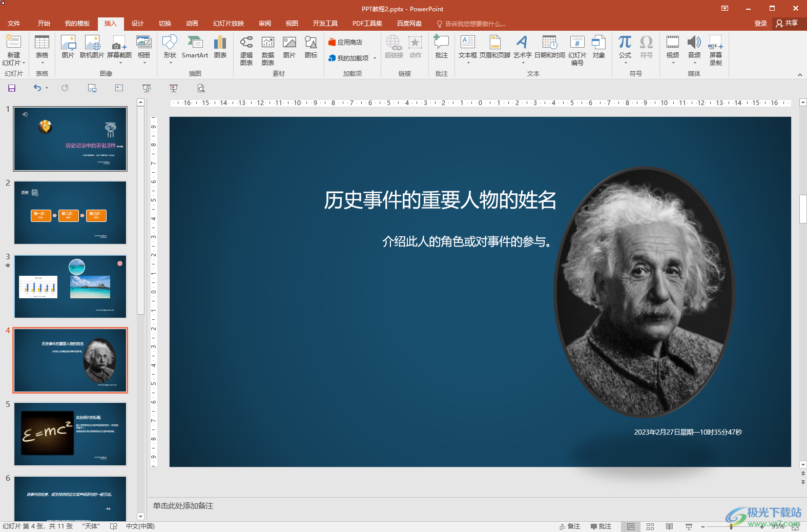The height and width of the screenshot is (532, 807).
Task: Click the Share (共享) button
Action: click(x=788, y=23)
